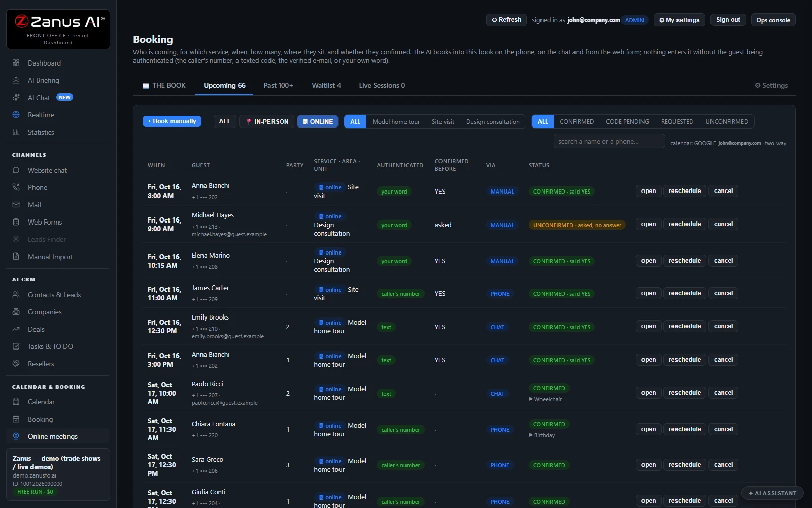
Task: Click My settings button
Action: [679, 20]
